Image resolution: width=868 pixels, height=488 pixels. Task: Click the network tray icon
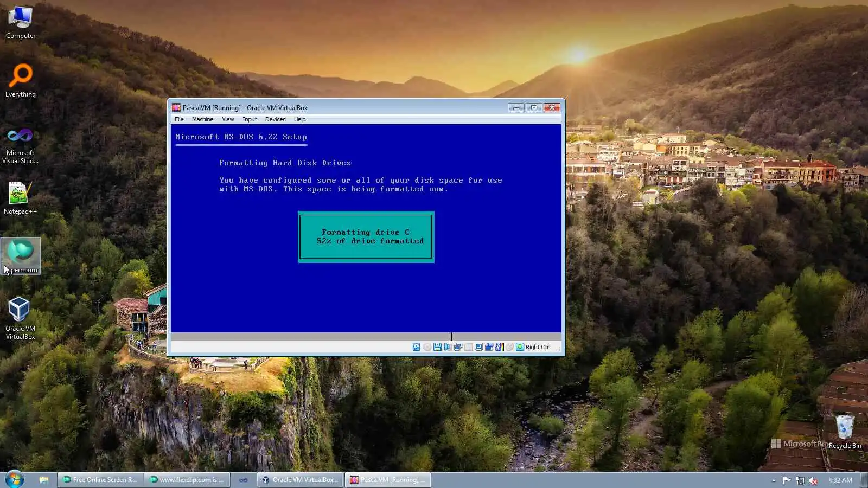tap(800, 480)
